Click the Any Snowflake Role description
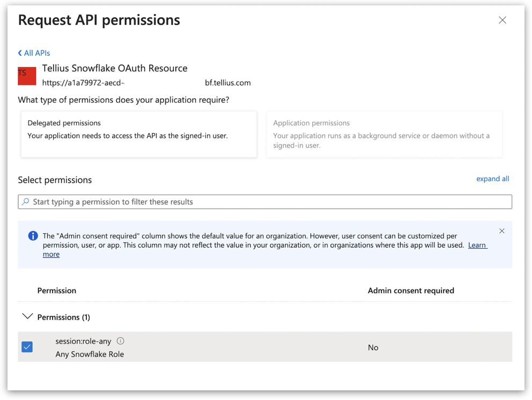Screen dimensions: 532x400 click(x=90, y=354)
